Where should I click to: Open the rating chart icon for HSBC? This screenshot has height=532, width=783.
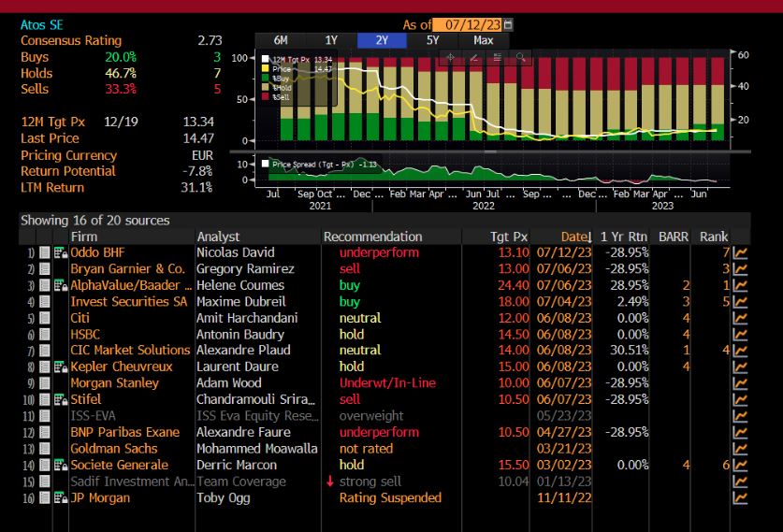coord(740,335)
